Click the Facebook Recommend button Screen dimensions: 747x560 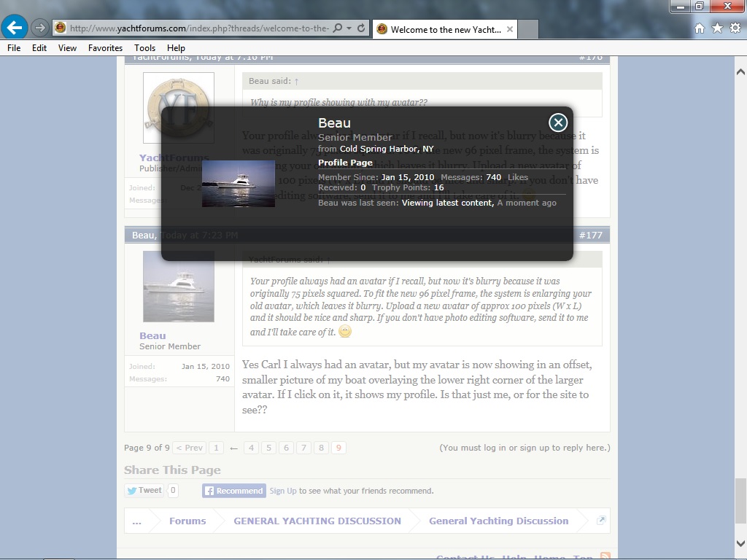click(x=234, y=491)
